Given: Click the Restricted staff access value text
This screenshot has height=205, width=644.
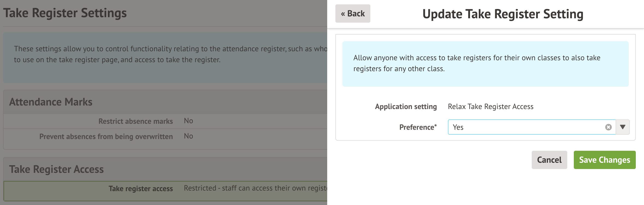Looking at the screenshot, I should 255,188.
